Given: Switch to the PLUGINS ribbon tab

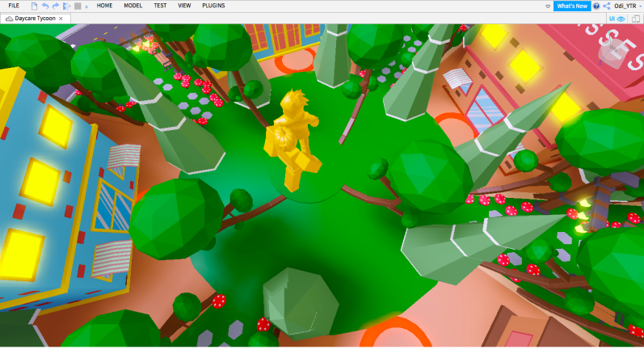Looking at the screenshot, I should 213,6.
